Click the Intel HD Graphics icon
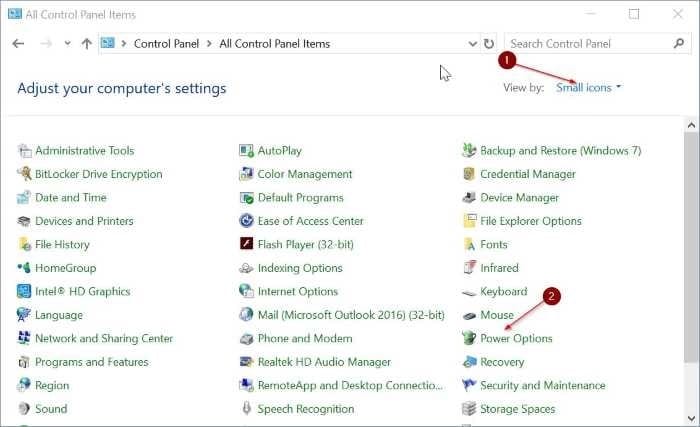The image size is (700, 427). (x=24, y=291)
